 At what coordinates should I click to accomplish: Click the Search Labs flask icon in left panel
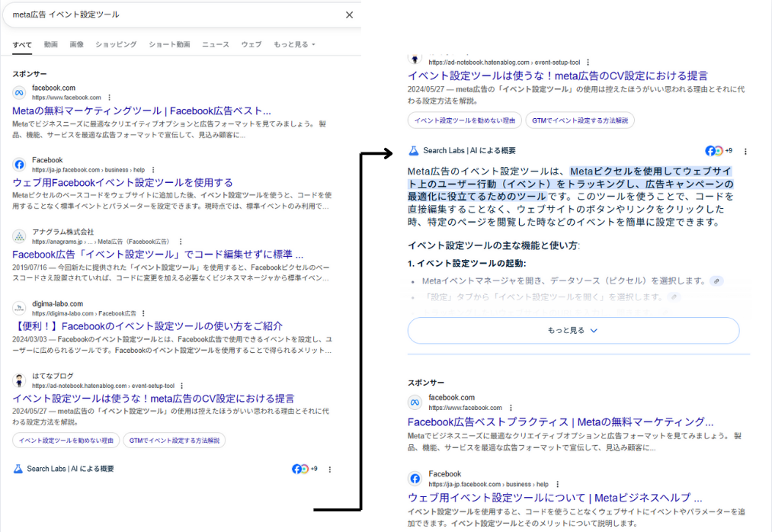click(x=18, y=469)
